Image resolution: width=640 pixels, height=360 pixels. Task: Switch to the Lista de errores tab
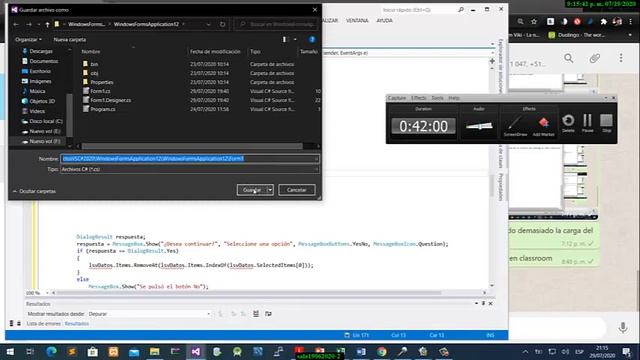(x=43, y=324)
